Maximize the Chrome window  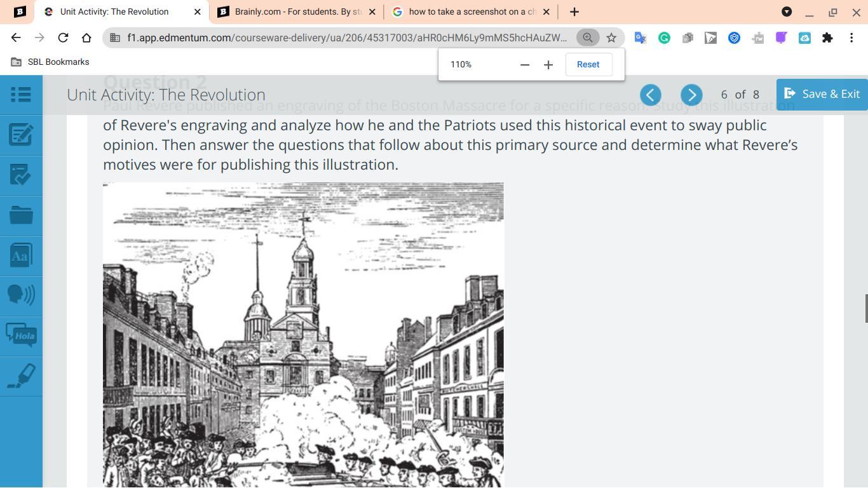(x=832, y=12)
